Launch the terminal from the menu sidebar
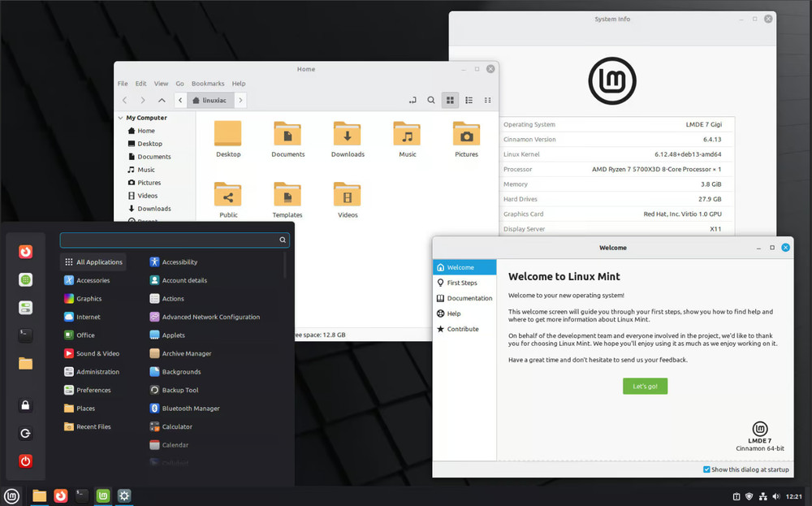Viewport: 812px width, 506px height. coord(24,335)
